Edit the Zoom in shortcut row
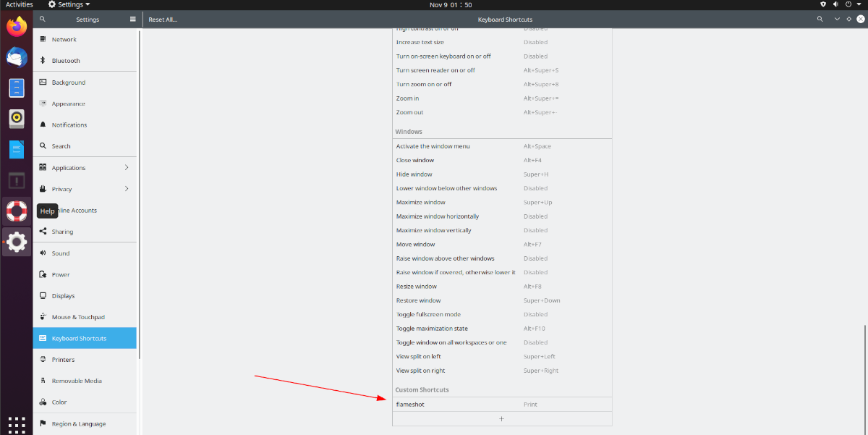The height and width of the screenshot is (435, 868). click(502, 98)
